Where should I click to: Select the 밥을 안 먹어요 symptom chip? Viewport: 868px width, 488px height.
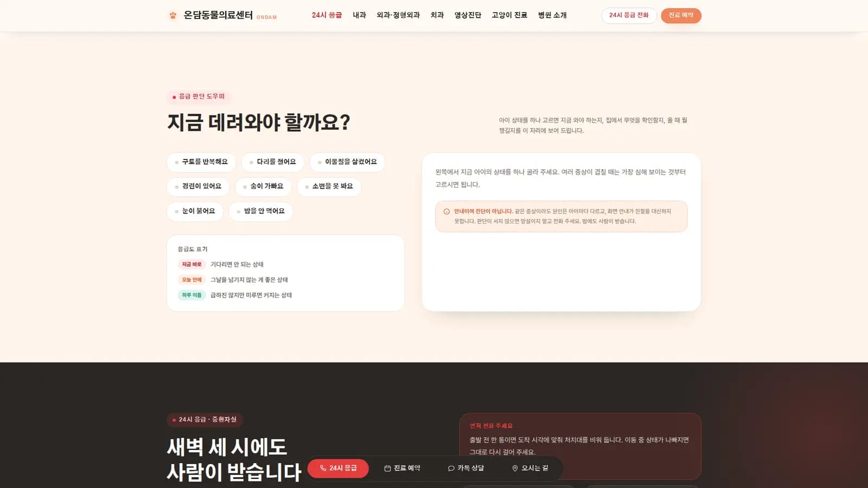pos(261,211)
